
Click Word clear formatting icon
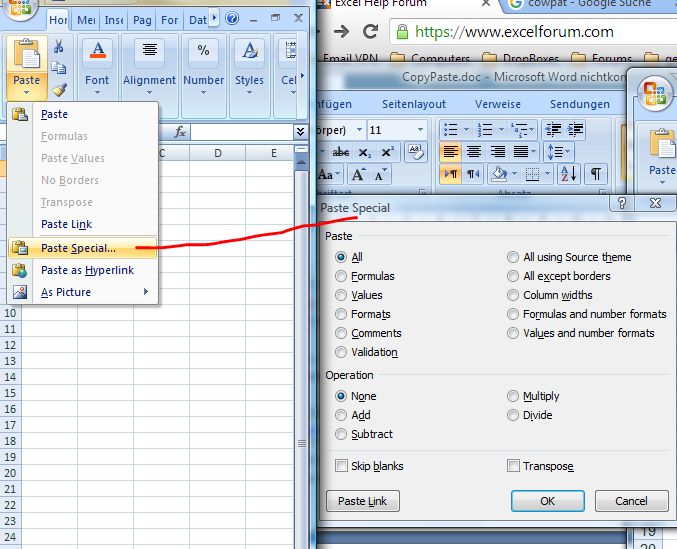coord(415,152)
